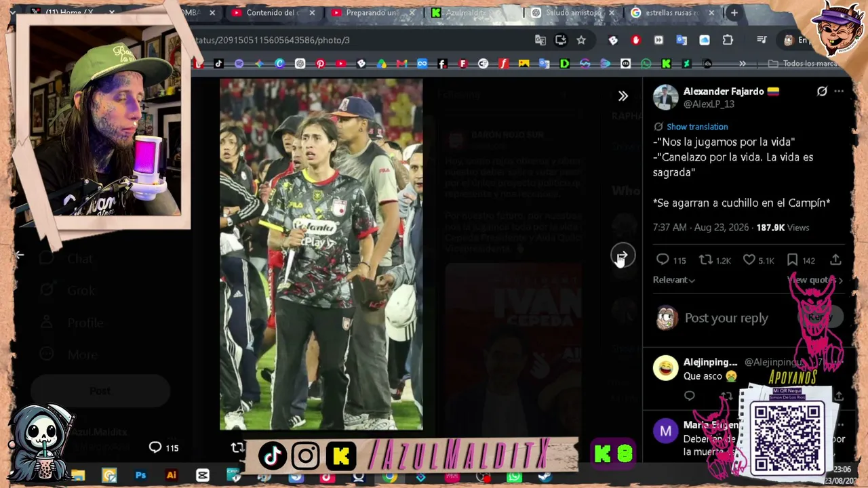Repost the post with 1.2K reposts

pos(715,260)
